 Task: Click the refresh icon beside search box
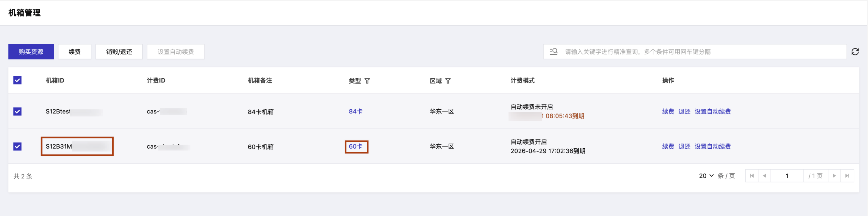(855, 52)
